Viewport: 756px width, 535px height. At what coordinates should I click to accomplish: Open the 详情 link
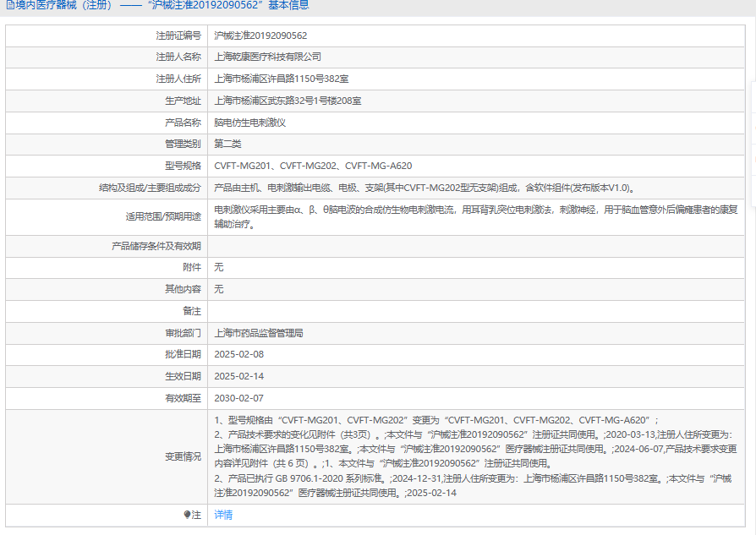point(223,515)
